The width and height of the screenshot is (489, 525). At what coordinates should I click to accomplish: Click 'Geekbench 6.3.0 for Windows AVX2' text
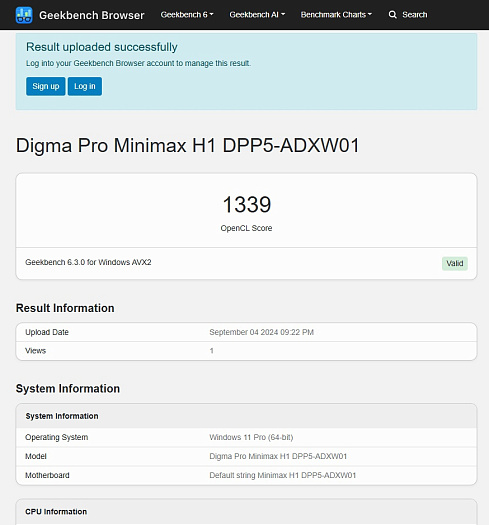(x=88, y=262)
